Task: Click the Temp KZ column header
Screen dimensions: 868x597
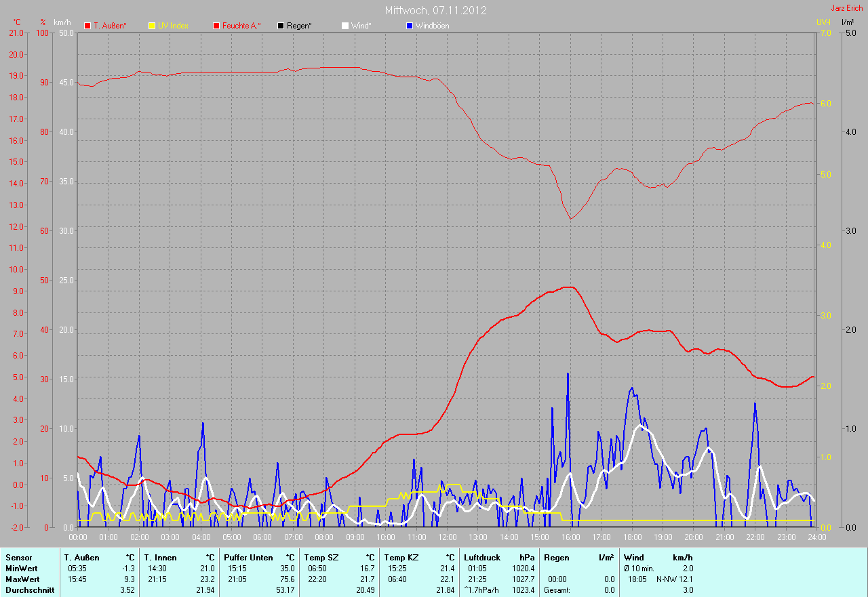Action: (x=401, y=557)
